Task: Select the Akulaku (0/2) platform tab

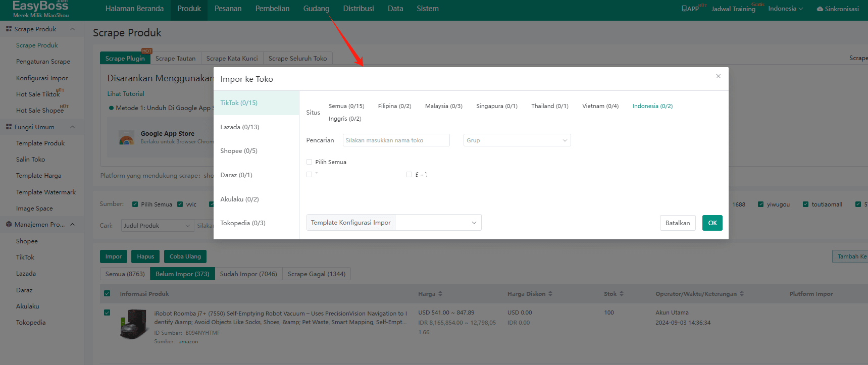Action: click(256, 199)
